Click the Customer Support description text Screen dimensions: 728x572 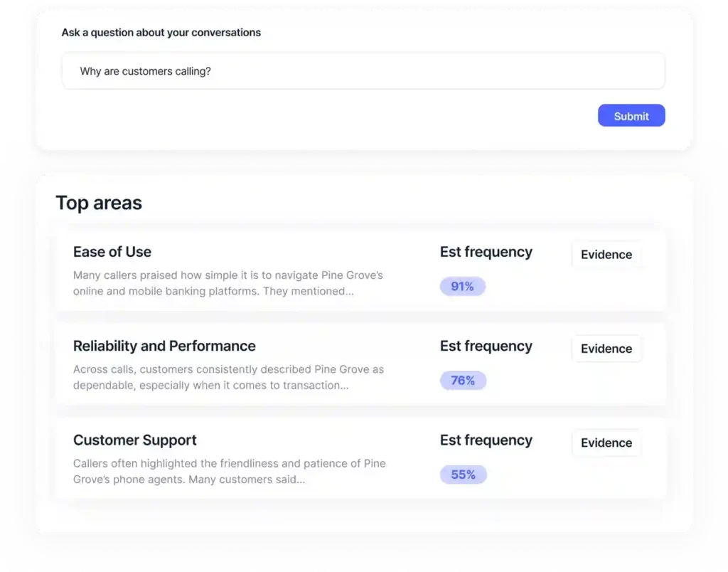tap(227, 471)
